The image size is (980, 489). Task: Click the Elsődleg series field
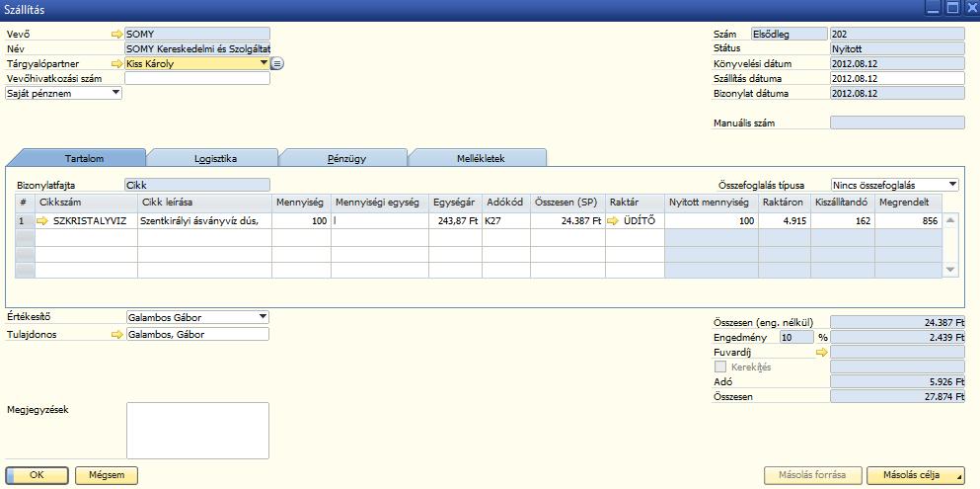click(789, 35)
